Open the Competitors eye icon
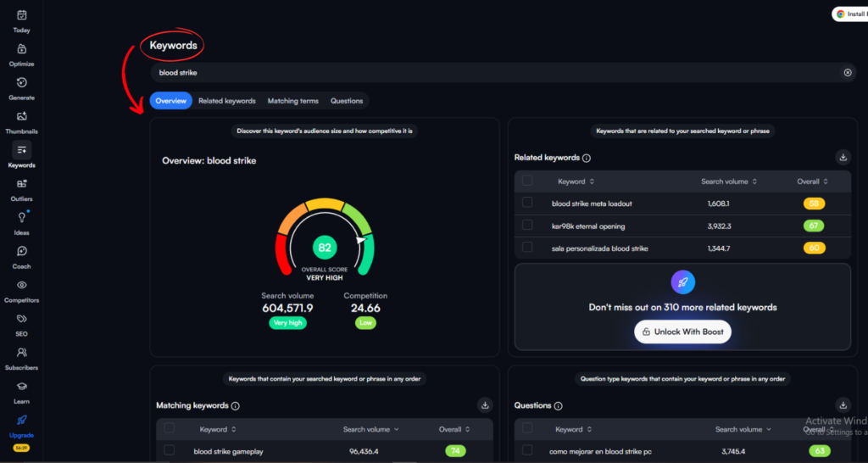 21,285
